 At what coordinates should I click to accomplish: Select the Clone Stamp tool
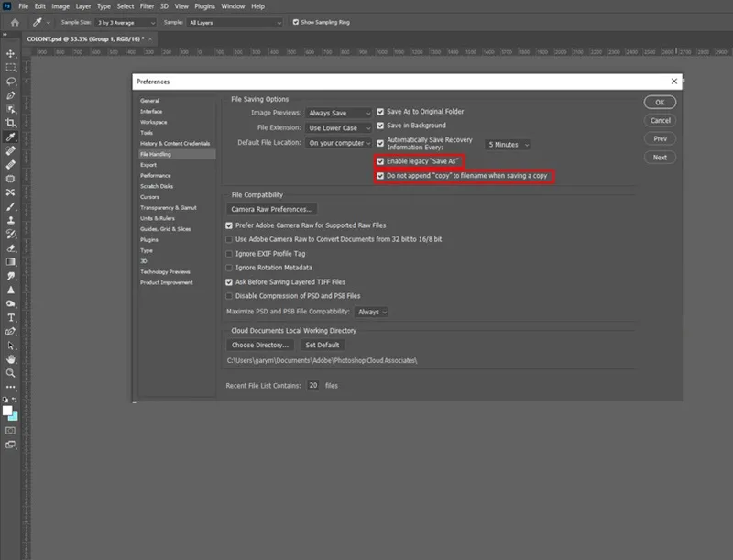[10, 221]
